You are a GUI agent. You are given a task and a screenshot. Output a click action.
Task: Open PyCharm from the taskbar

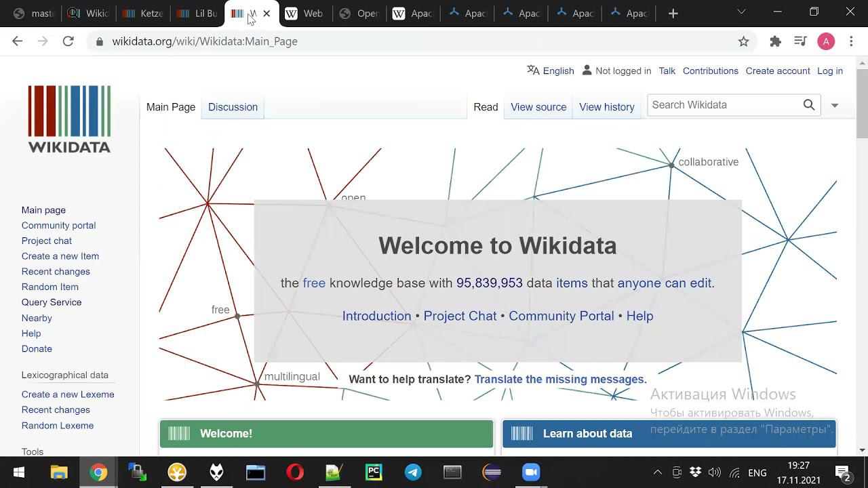[x=374, y=472]
